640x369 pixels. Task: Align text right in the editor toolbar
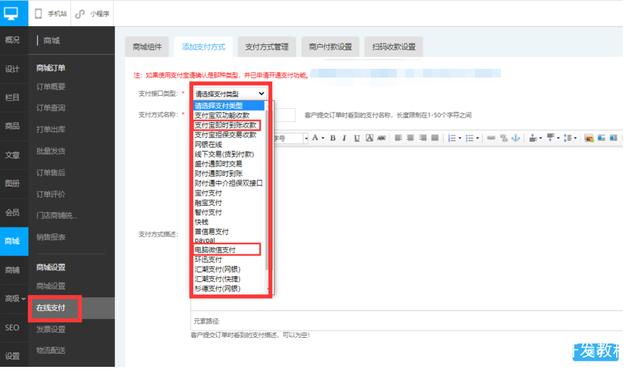[x=423, y=138]
